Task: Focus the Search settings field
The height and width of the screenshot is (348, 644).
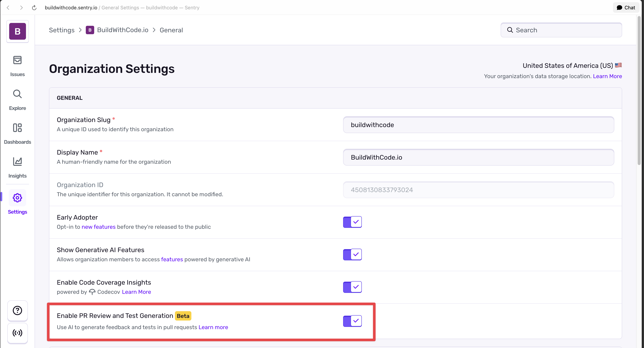Action: tap(561, 30)
